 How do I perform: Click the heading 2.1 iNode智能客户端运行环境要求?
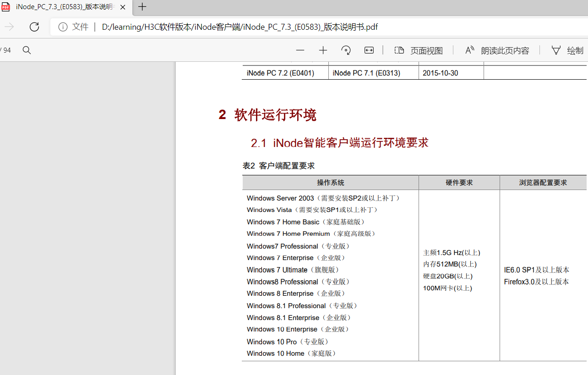coord(339,143)
